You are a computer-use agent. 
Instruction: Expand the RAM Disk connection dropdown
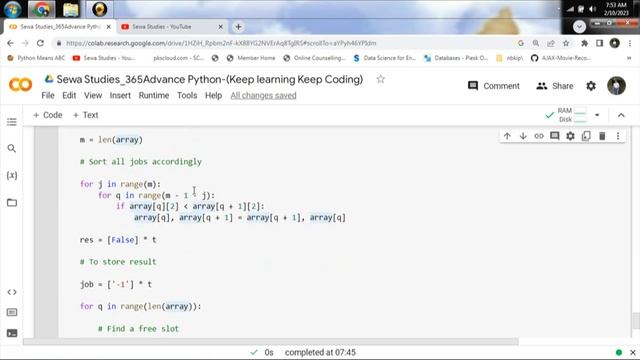click(597, 115)
